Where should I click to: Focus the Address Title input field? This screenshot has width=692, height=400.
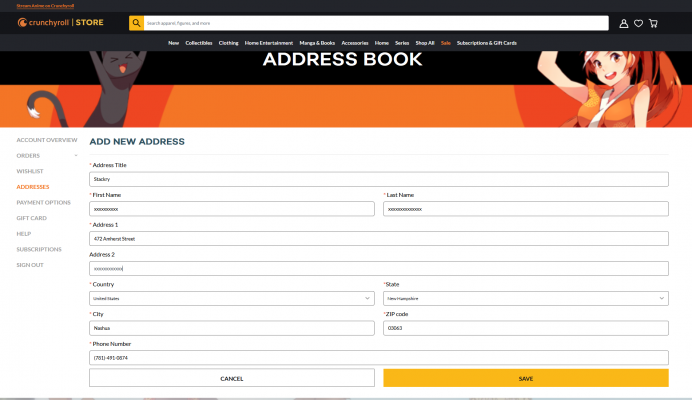(x=378, y=179)
